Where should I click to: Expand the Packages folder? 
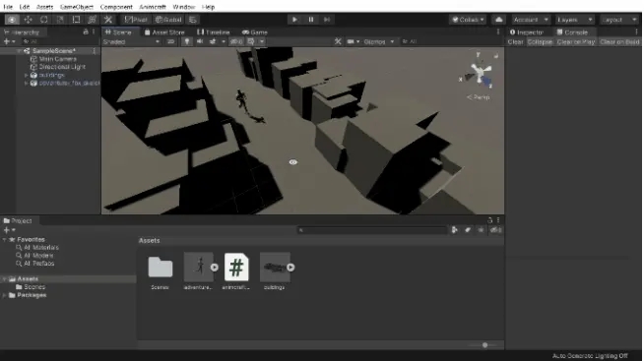coord(4,295)
